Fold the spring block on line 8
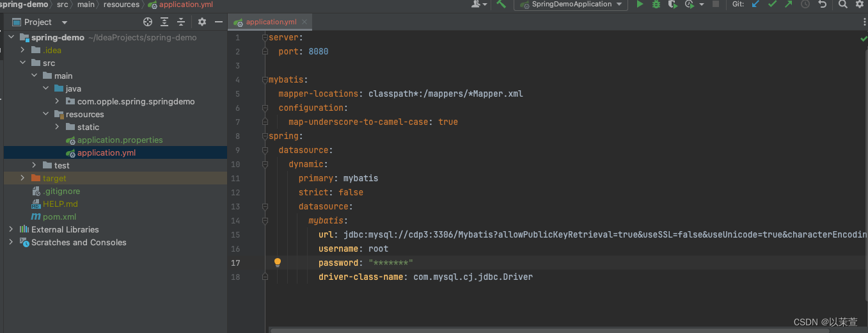The image size is (868, 333). [x=265, y=136]
